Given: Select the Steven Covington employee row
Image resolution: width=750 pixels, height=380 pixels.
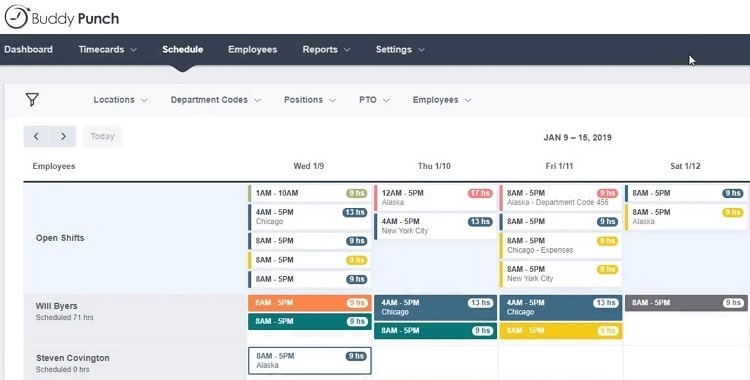Looking at the screenshot, I should click(x=135, y=363).
